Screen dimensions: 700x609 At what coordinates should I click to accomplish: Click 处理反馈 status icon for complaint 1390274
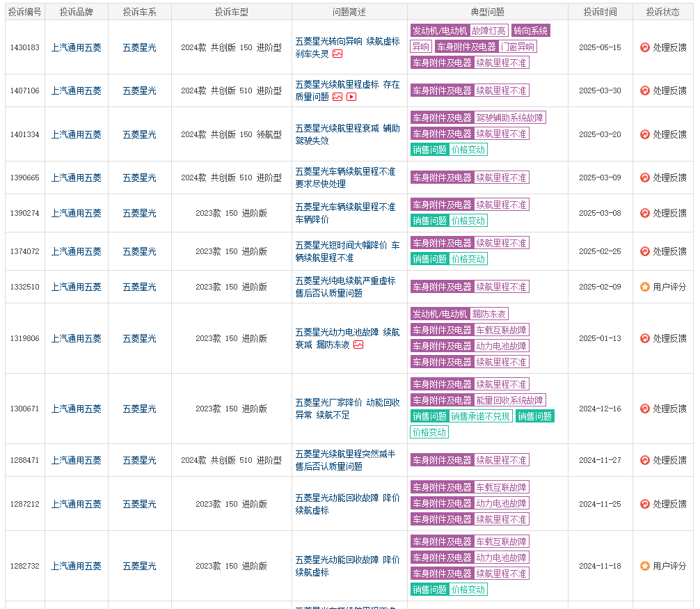pos(644,213)
